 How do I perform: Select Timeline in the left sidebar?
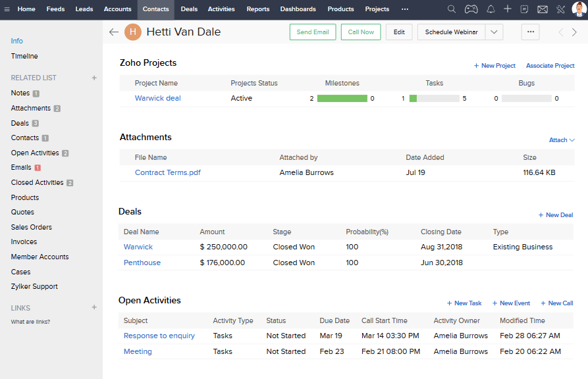pyautogui.click(x=24, y=57)
